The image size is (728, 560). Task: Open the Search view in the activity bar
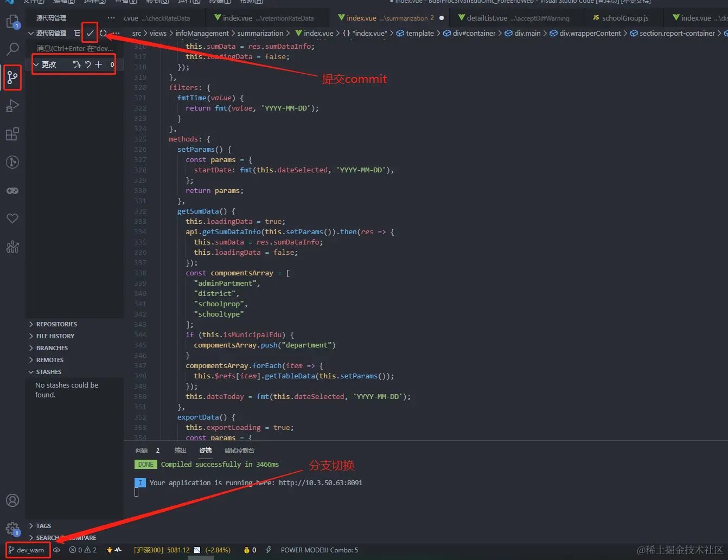12,49
